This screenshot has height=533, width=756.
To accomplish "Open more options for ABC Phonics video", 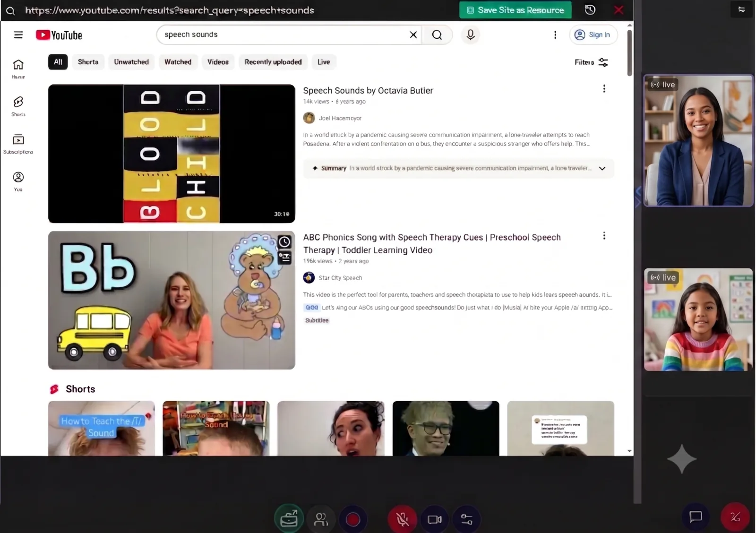I will pyautogui.click(x=604, y=236).
